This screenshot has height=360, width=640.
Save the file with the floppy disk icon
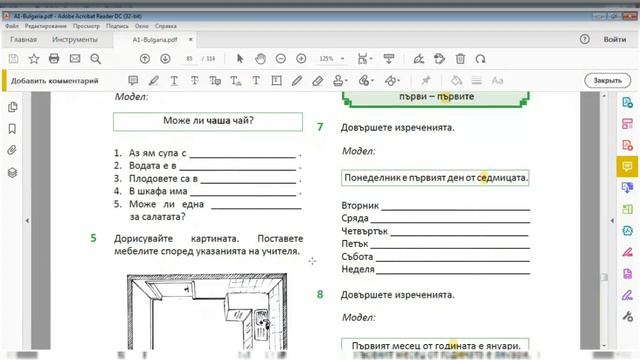[x=13, y=59]
